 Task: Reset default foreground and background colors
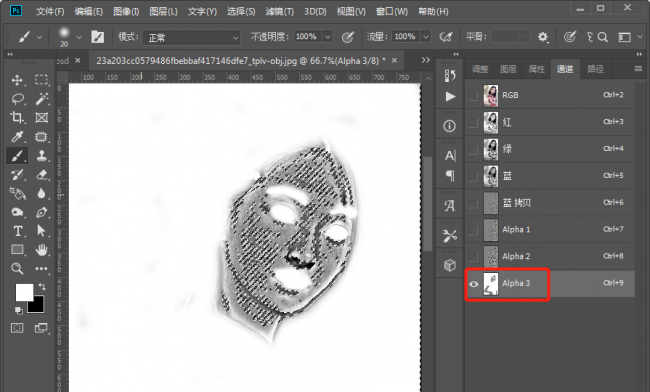click(18, 310)
